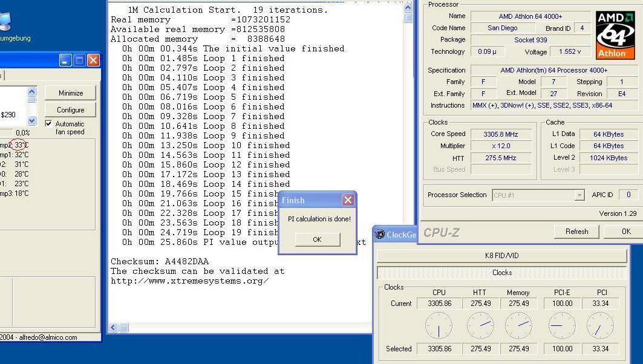
Task: Click the Code Name value "San Diego"
Action: [x=502, y=28]
